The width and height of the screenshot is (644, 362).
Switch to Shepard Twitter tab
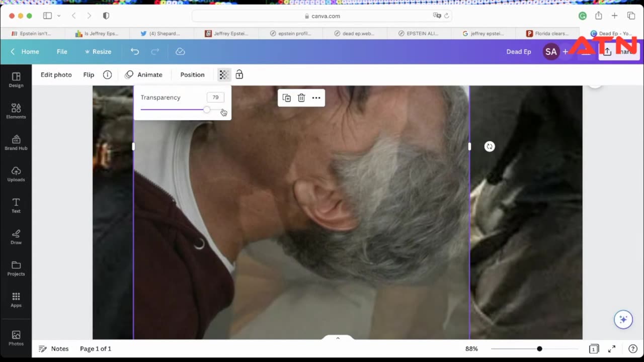pos(161,34)
